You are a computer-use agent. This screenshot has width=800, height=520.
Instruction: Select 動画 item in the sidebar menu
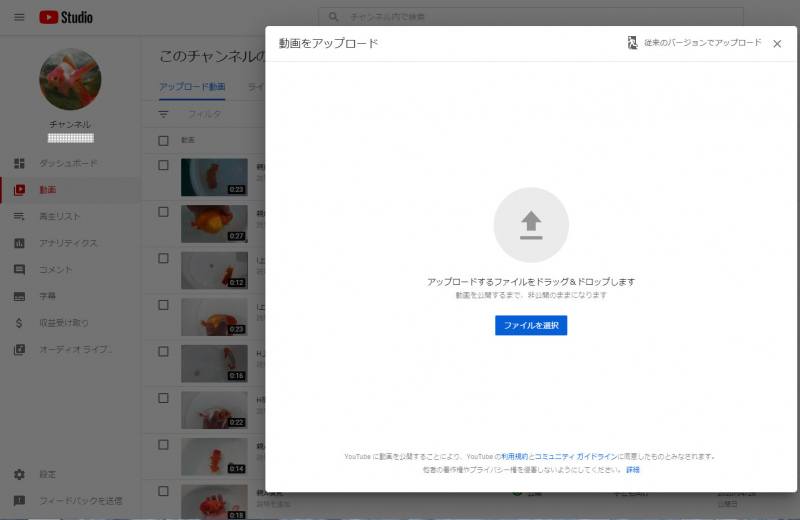[48, 190]
